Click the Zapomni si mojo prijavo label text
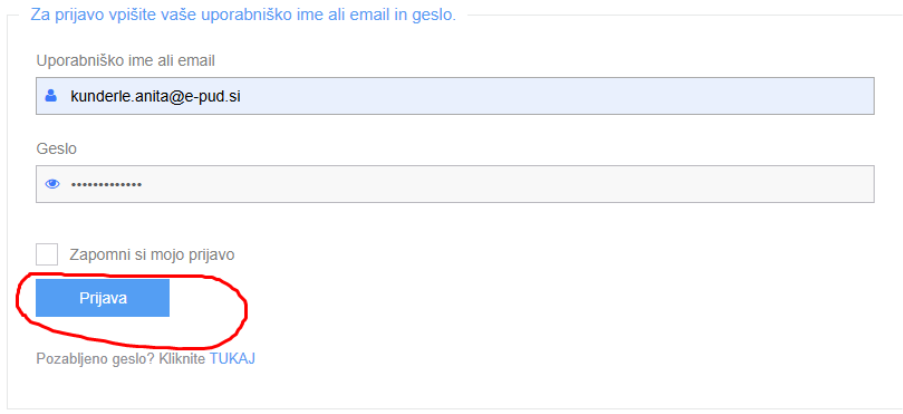This screenshot has height=414, width=903. tap(152, 255)
